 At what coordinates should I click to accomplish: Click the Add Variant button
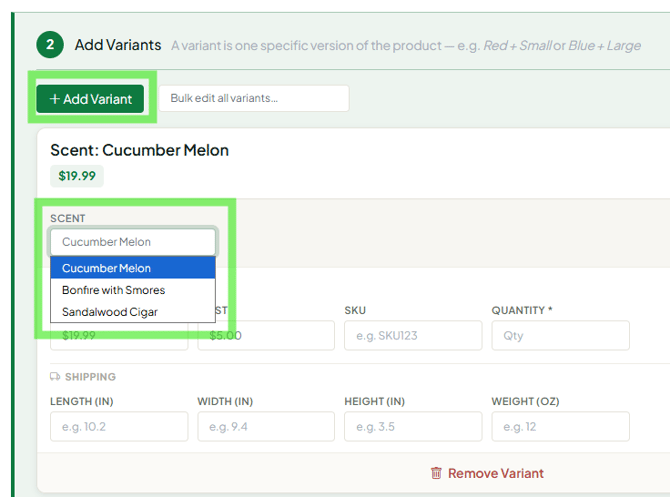(90, 99)
